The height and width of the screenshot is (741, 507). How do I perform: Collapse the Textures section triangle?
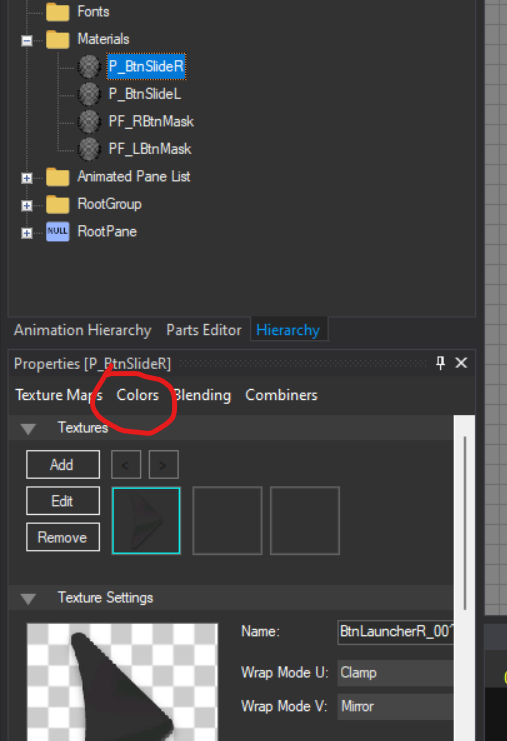pos(28,429)
